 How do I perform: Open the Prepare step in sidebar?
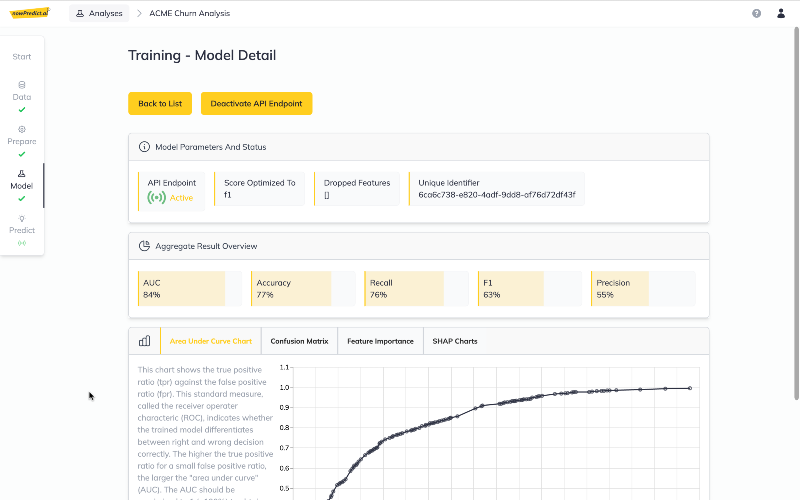point(21,141)
